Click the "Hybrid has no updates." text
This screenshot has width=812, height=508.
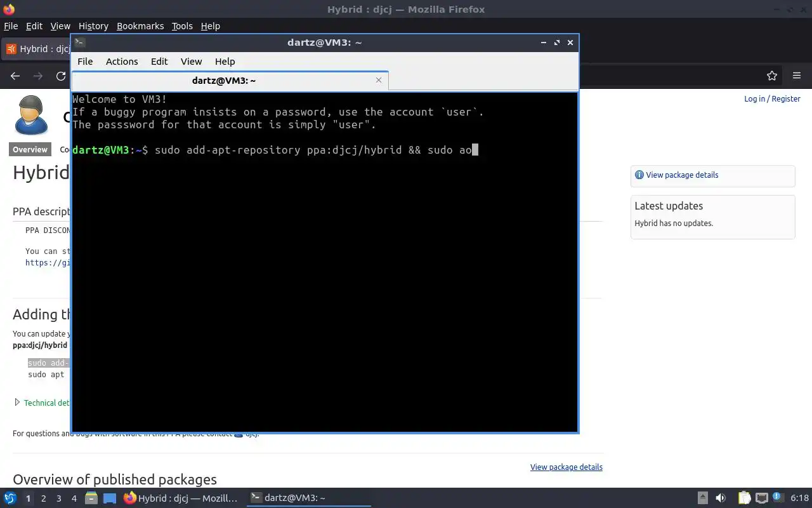point(674,224)
